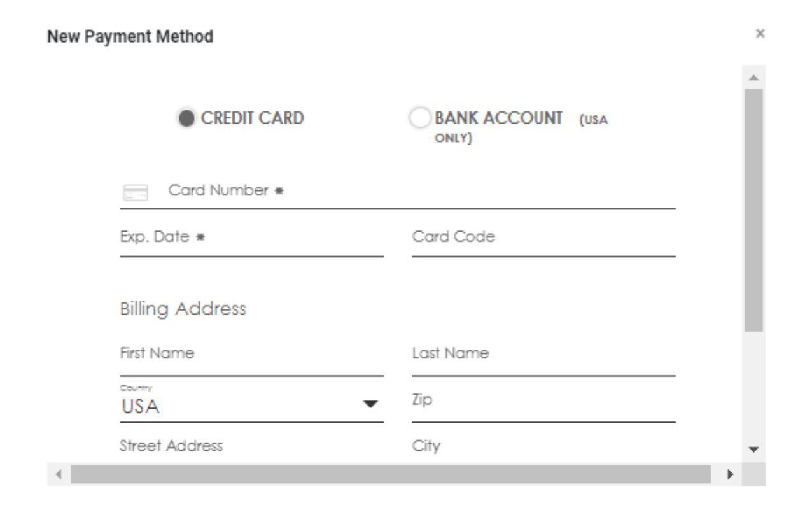
Task: Open the Country dropdown showing USA
Action: point(252,402)
